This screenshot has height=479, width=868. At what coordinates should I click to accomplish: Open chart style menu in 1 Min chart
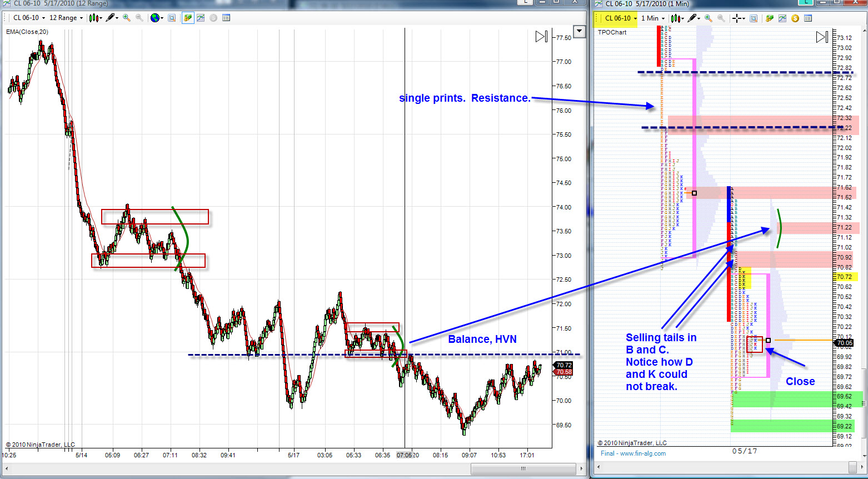(677, 18)
